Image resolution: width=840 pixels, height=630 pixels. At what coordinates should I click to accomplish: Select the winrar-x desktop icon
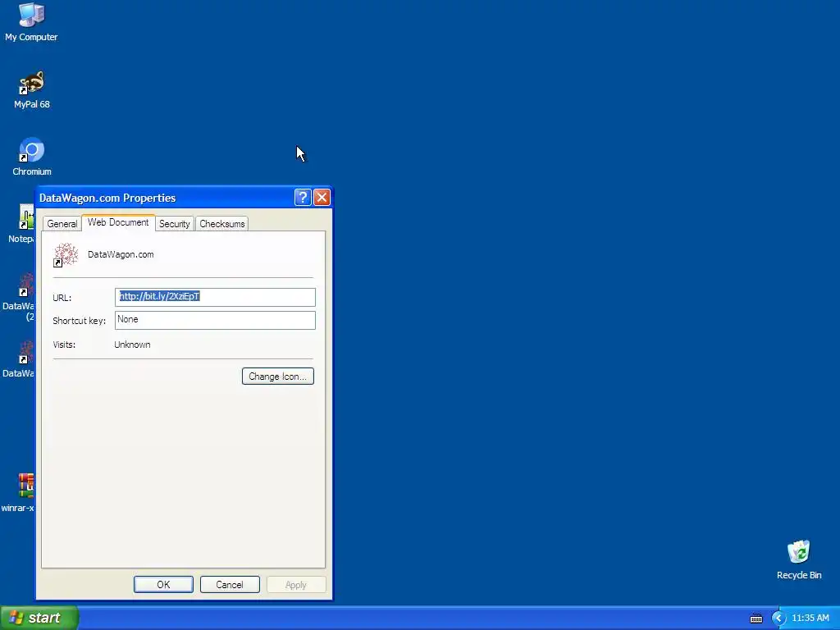click(20, 493)
